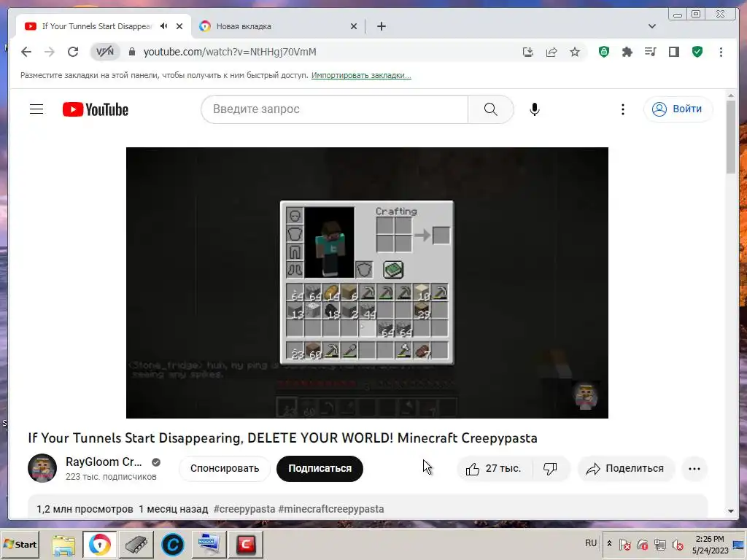Viewport: 747px width, 560px height.
Task: Click the YouTube search magnifier button
Action: click(491, 109)
